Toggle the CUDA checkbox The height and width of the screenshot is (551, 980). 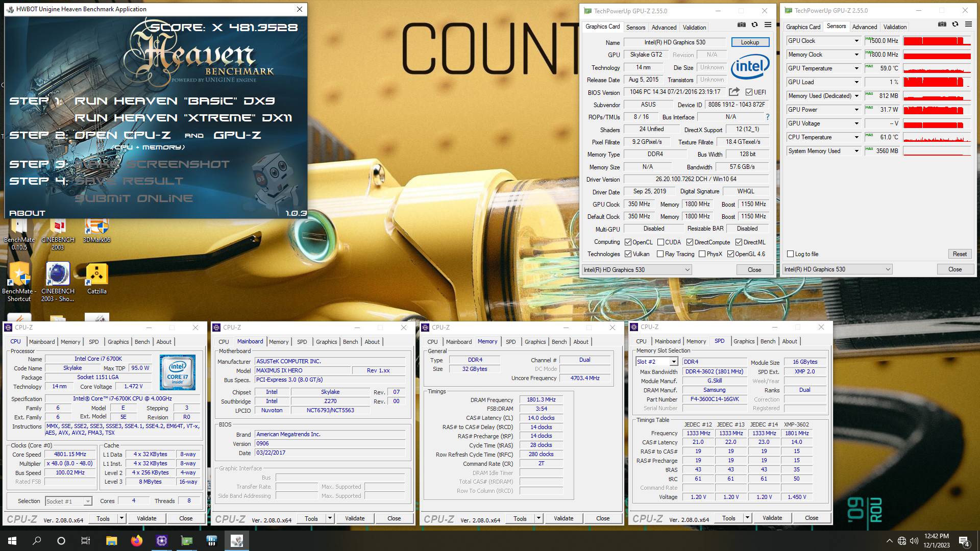(660, 242)
